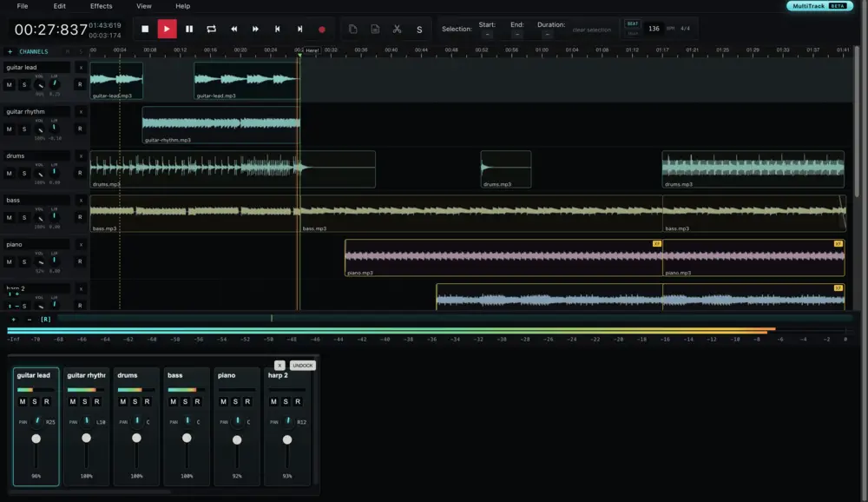Solo the guitar rhythm track in track list
The height and width of the screenshot is (502, 868).
pos(23,129)
